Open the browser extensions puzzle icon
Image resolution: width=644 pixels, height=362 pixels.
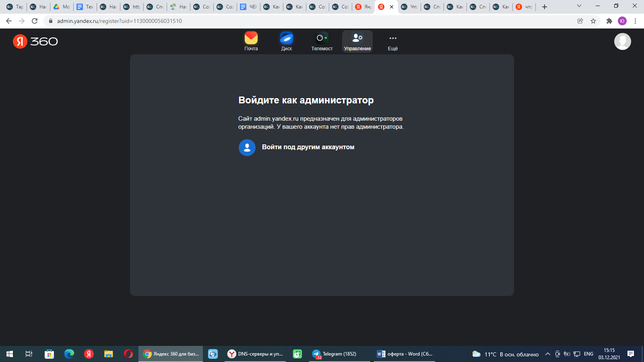(x=609, y=21)
